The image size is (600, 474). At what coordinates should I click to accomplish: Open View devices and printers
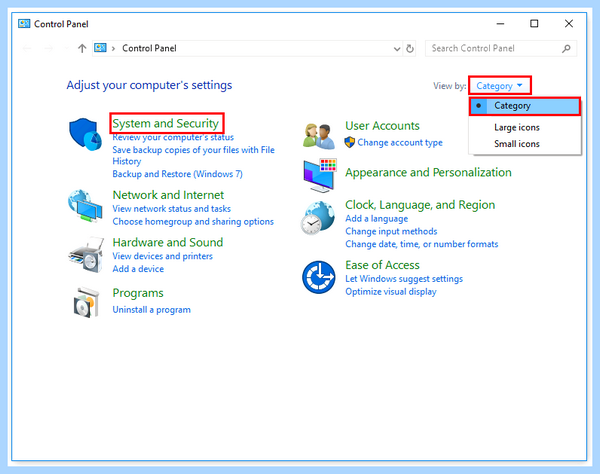[163, 256]
